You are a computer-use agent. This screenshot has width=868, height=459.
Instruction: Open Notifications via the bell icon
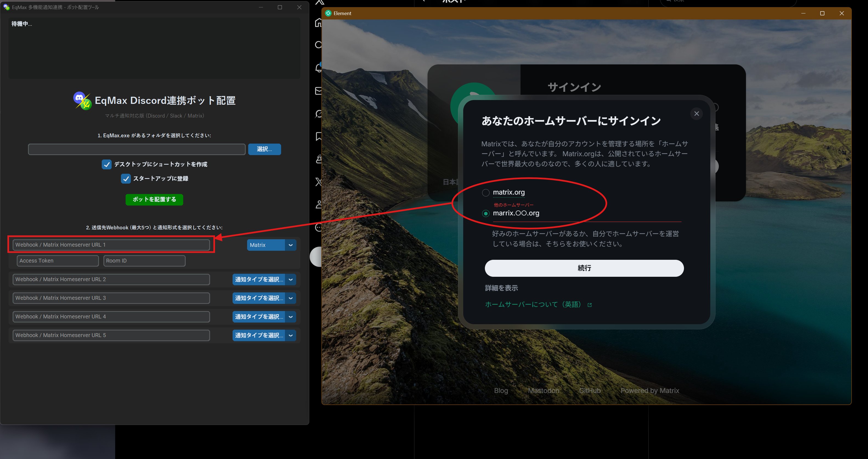pos(318,67)
